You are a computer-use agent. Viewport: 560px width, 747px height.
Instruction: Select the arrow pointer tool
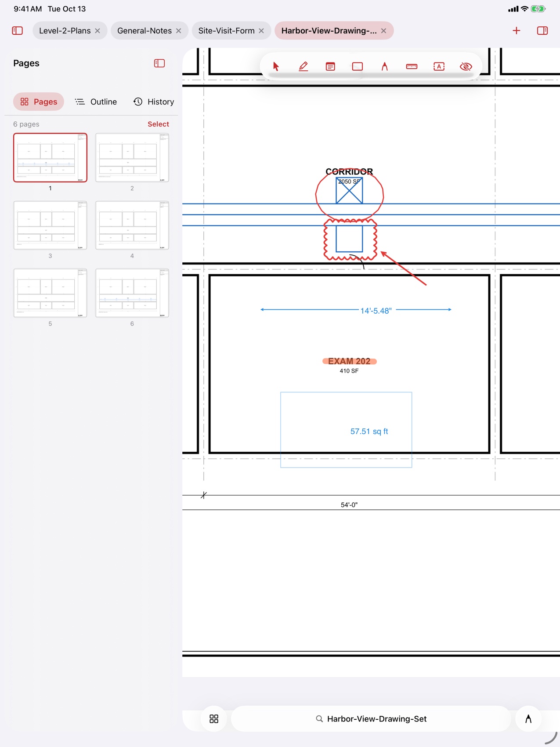[276, 66]
